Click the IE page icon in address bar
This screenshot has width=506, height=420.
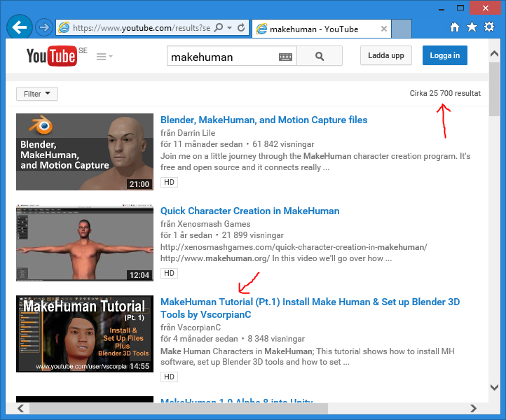click(x=64, y=28)
